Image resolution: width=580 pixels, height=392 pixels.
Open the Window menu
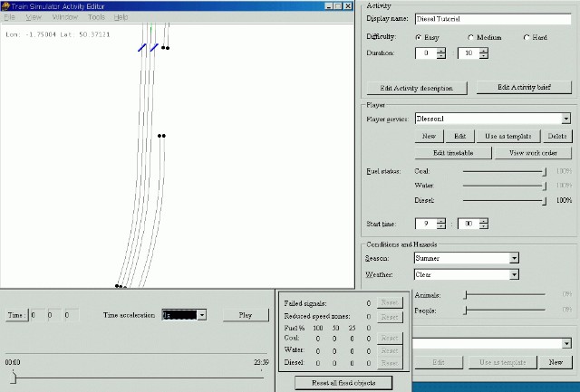pos(64,17)
